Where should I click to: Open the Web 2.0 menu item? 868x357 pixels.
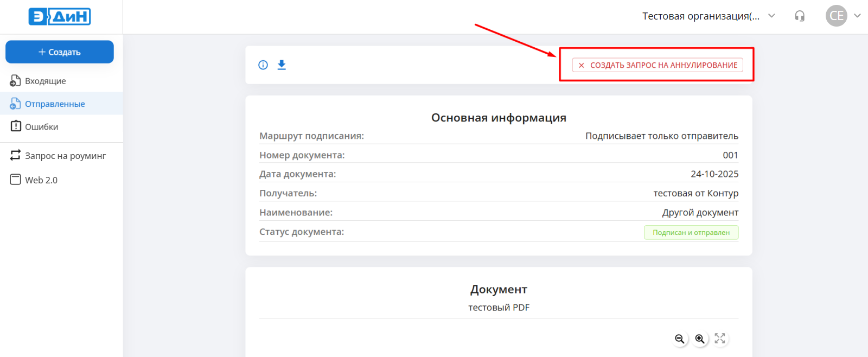coord(41,180)
